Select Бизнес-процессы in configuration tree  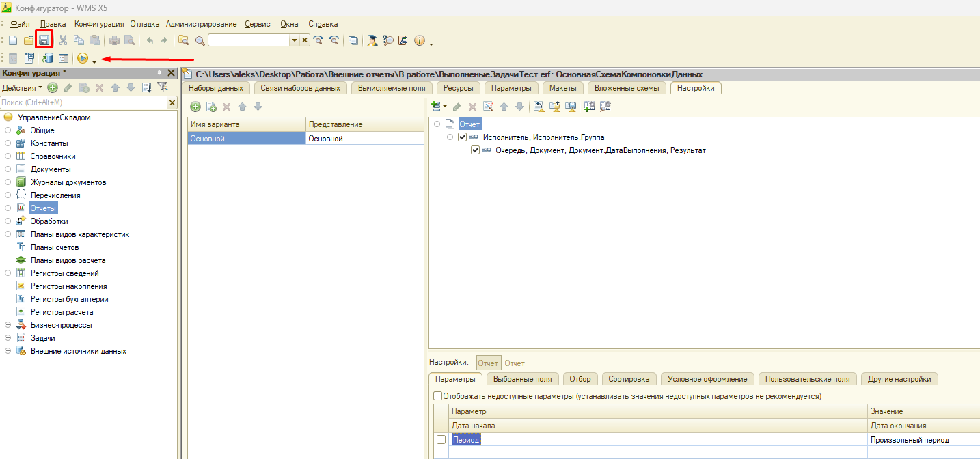point(61,325)
